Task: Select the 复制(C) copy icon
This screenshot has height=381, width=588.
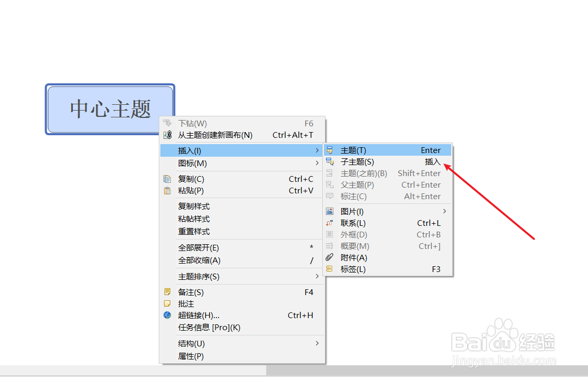Action: 167,179
